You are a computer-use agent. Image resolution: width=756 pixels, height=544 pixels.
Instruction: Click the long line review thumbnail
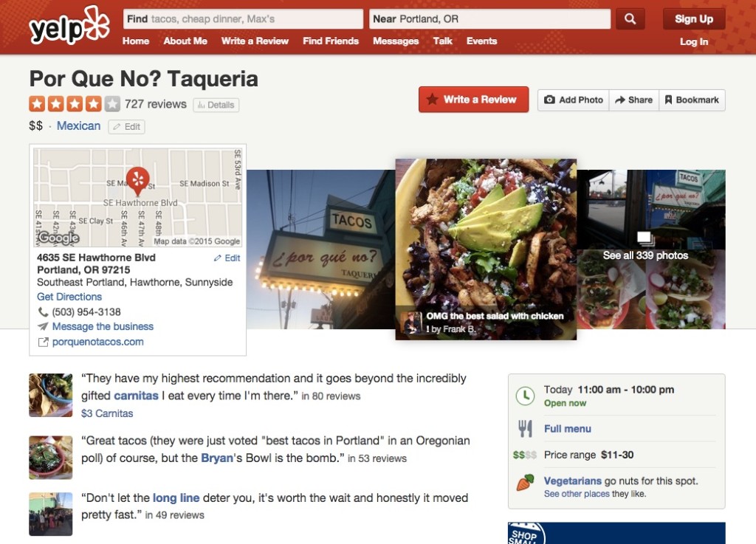51,514
